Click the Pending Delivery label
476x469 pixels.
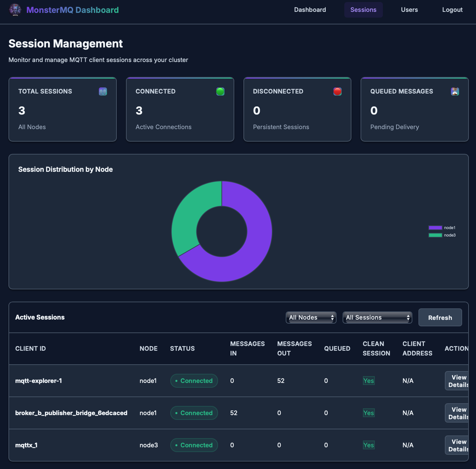[395, 127]
